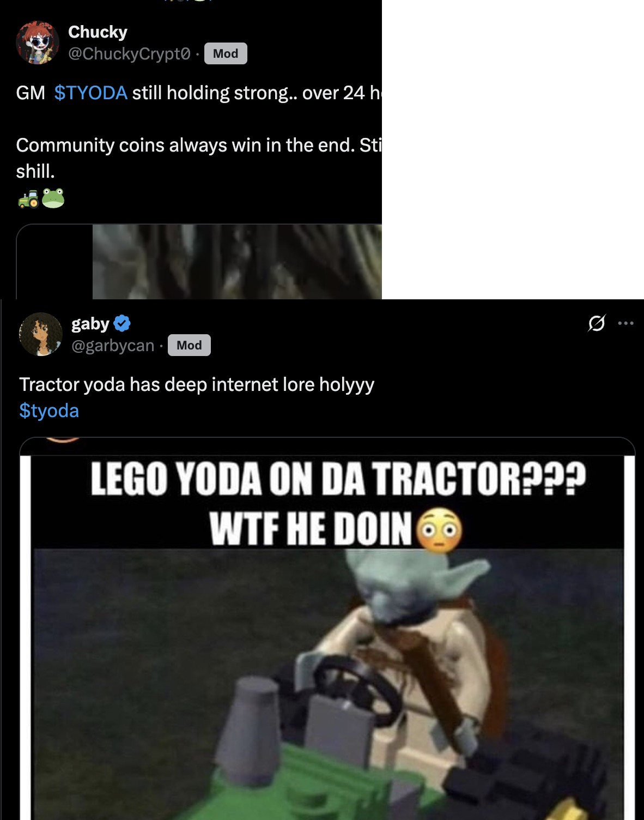Click the Mod badge beside @garbycan

coord(189,345)
